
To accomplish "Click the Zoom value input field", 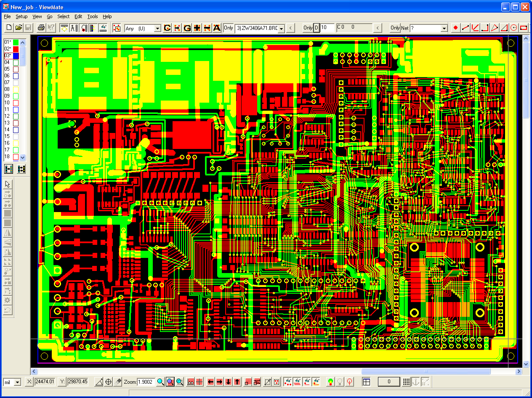I will 146,382.
